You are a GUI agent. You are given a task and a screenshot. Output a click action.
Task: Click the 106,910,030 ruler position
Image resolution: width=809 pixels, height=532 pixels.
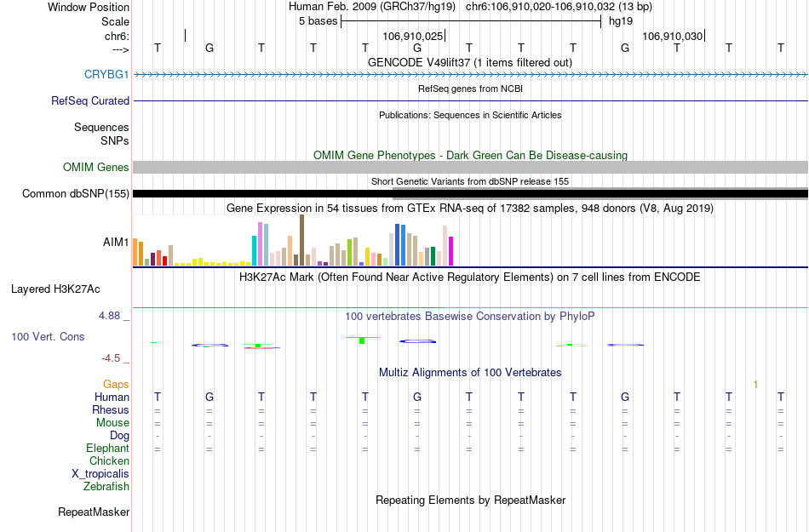click(672, 36)
